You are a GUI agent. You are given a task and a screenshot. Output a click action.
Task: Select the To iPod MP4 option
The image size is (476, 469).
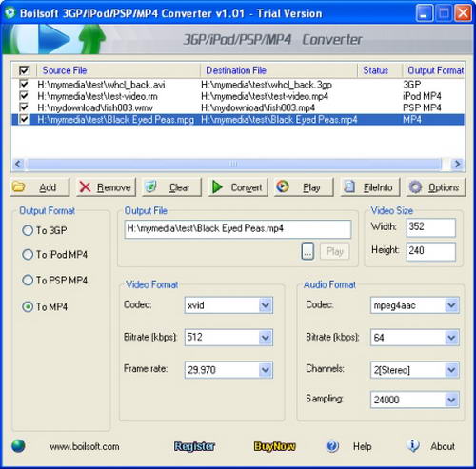pyautogui.click(x=28, y=254)
